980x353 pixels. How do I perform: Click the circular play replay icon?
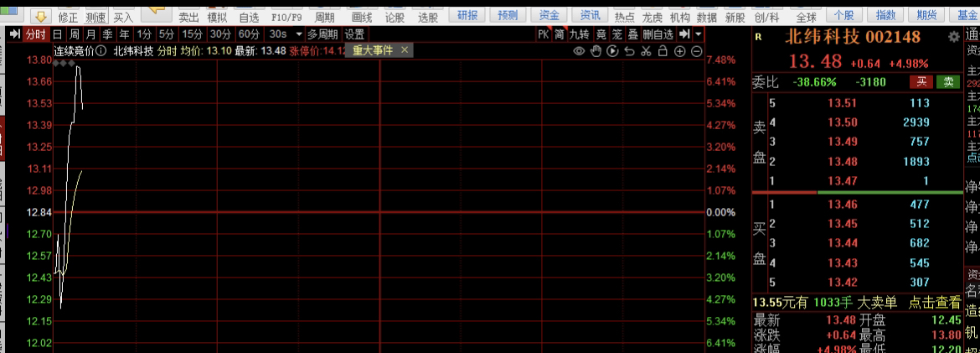(612, 51)
